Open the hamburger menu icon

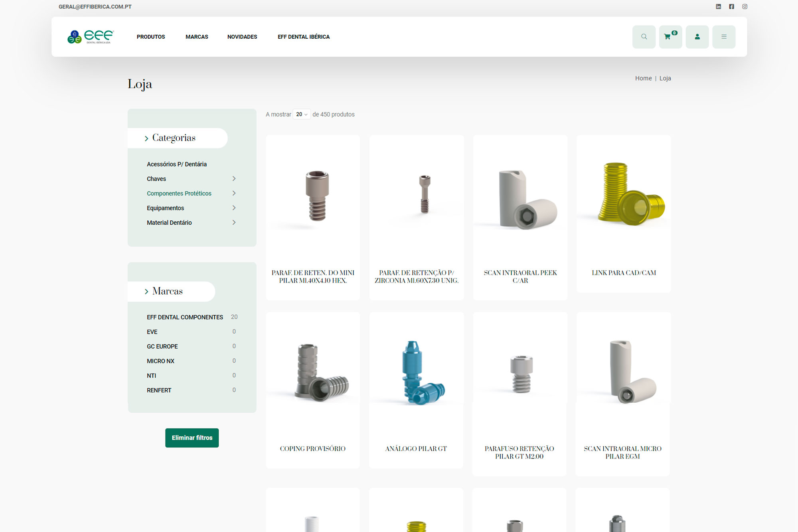723,37
